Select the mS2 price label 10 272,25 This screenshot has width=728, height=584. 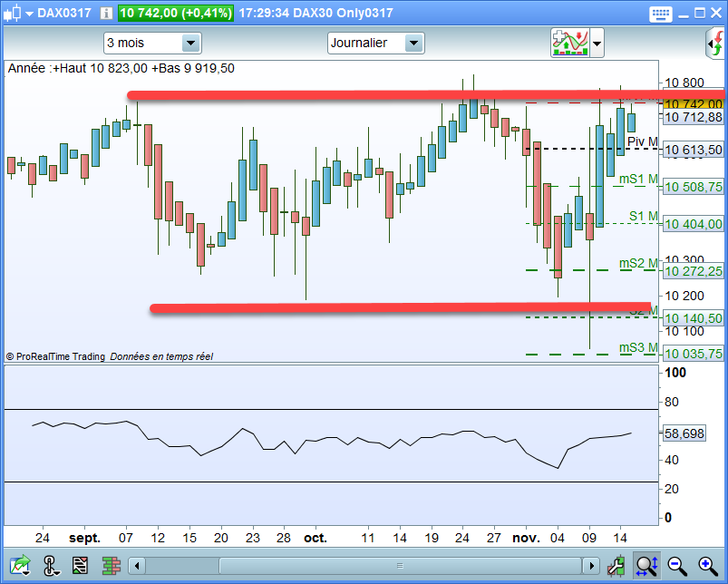[694, 271]
